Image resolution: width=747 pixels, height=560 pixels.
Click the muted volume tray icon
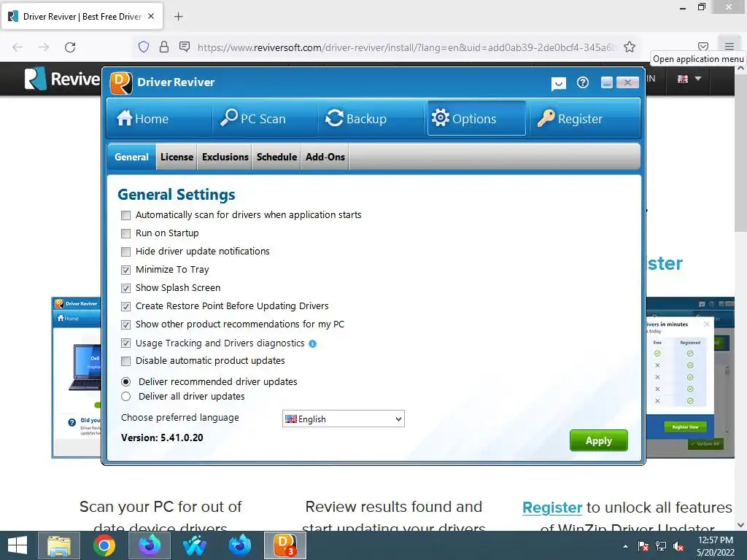click(679, 546)
